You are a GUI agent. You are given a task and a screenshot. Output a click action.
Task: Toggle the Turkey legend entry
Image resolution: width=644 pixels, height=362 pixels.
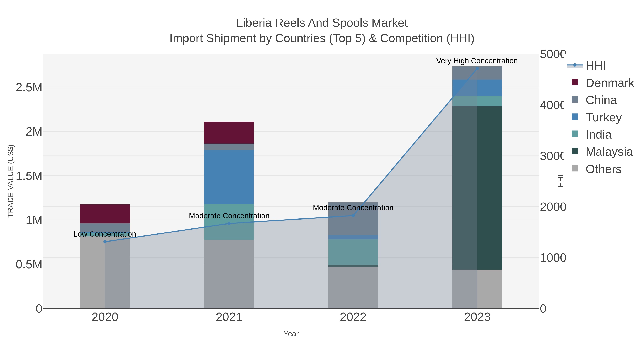[x=596, y=117]
